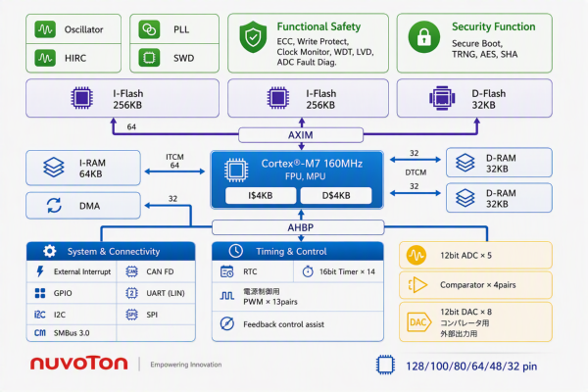This screenshot has width=588, height=392.
Task: Select the Cortex-M7 160MHz block
Action: tap(297, 179)
